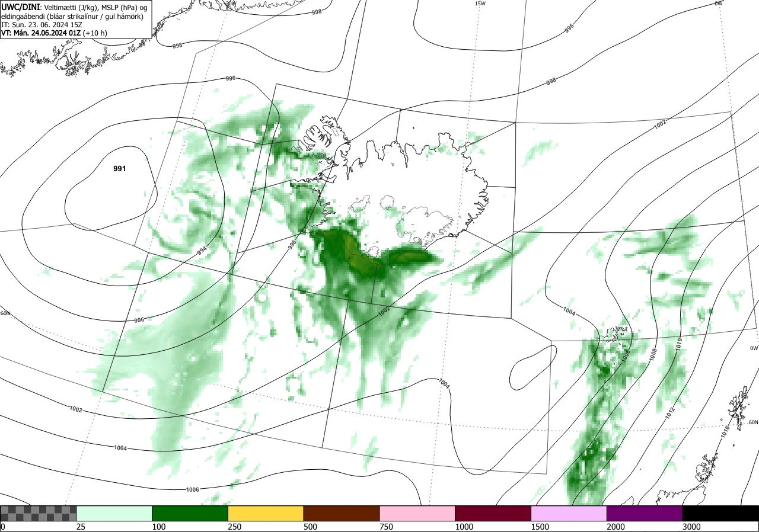Click the black legend swatch above 3000
Screen dimensions: 759x532
(720, 513)
